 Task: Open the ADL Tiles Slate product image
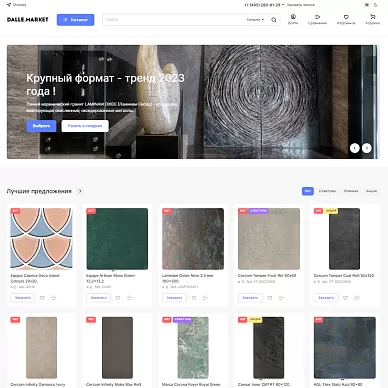[345, 348]
